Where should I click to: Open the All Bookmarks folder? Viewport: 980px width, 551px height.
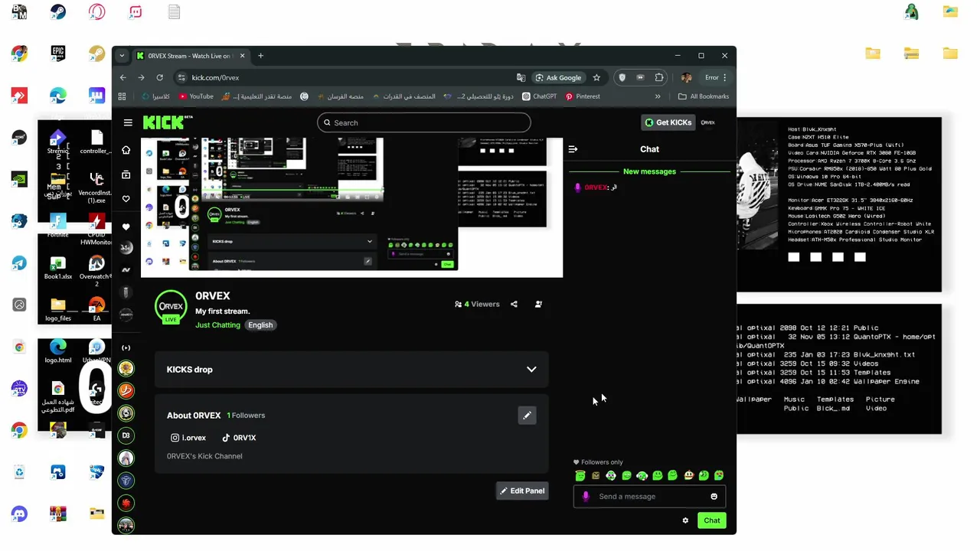tap(704, 96)
